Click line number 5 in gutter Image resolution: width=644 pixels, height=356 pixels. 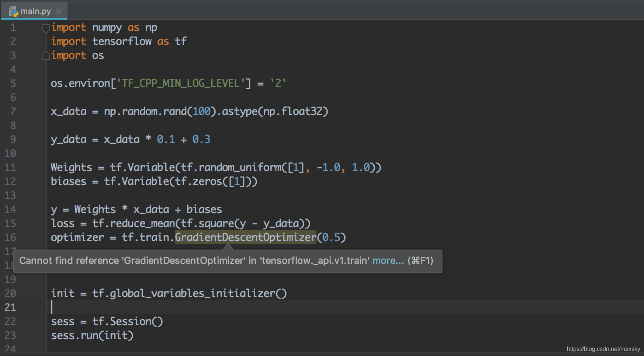click(x=13, y=84)
